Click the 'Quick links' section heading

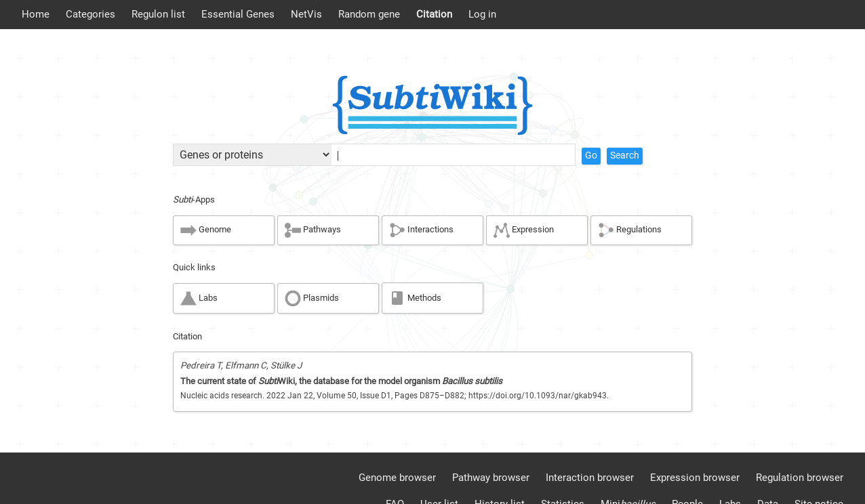[194, 268]
